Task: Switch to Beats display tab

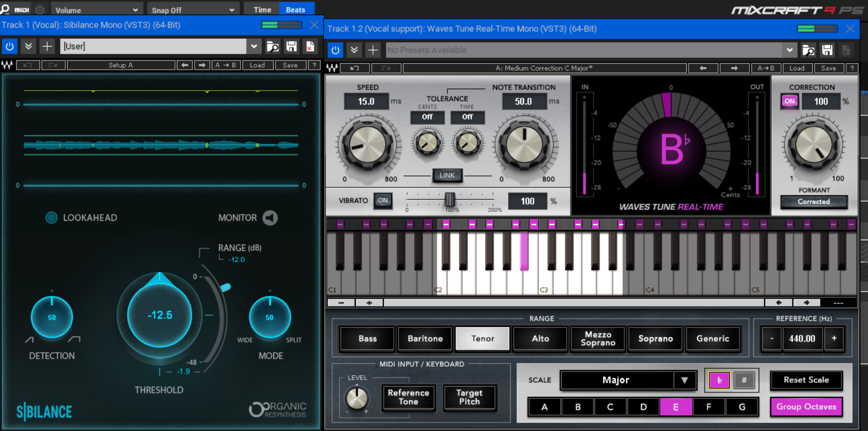Action: pyautogui.click(x=296, y=9)
